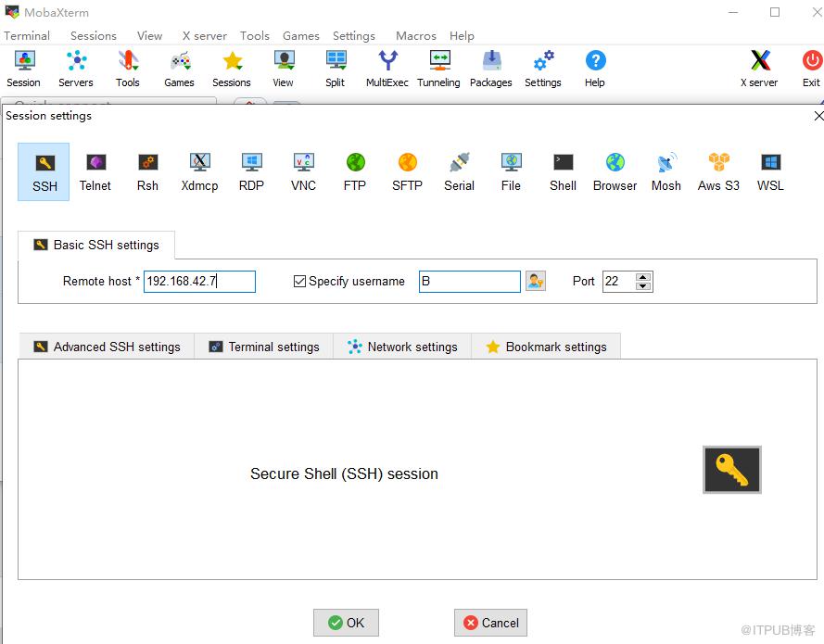Open Split mode from the toolbar

[x=336, y=69]
